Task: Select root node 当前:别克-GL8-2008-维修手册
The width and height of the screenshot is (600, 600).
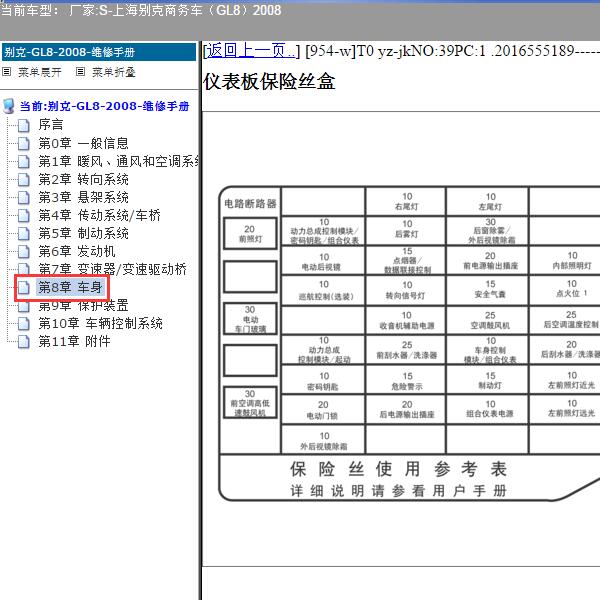Action: tap(104, 106)
